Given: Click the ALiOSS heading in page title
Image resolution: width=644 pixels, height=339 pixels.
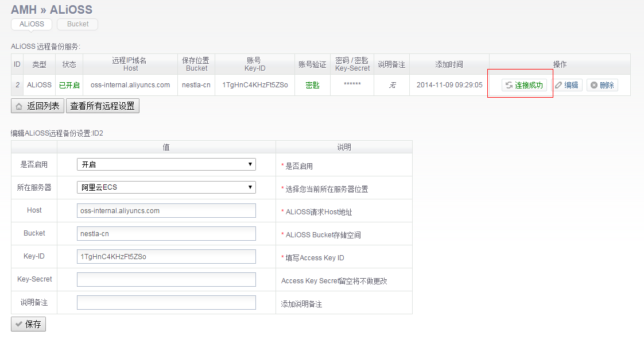Looking at the screenshot, I should [71, 9].
